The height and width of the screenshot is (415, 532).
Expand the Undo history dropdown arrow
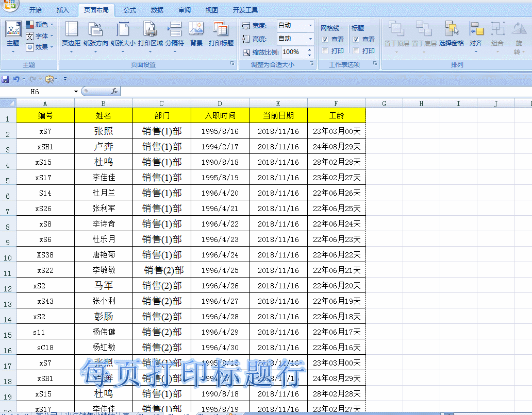click(x=24, y=79)
